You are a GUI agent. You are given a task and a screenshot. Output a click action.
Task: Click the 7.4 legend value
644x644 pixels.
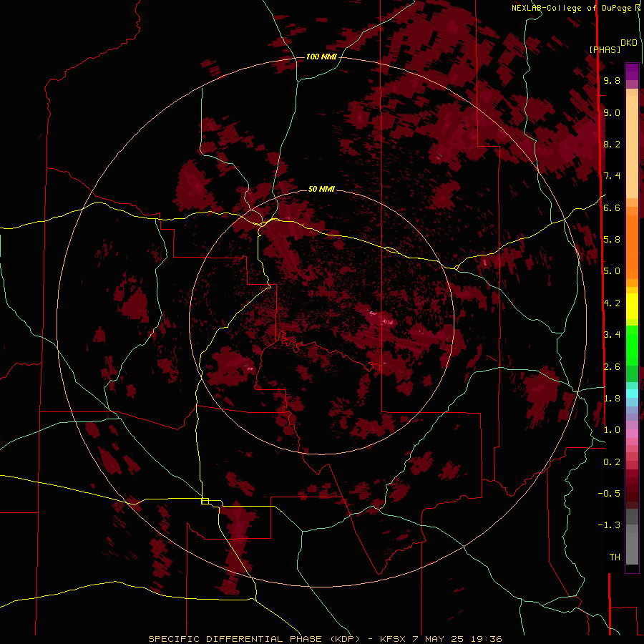612,176
